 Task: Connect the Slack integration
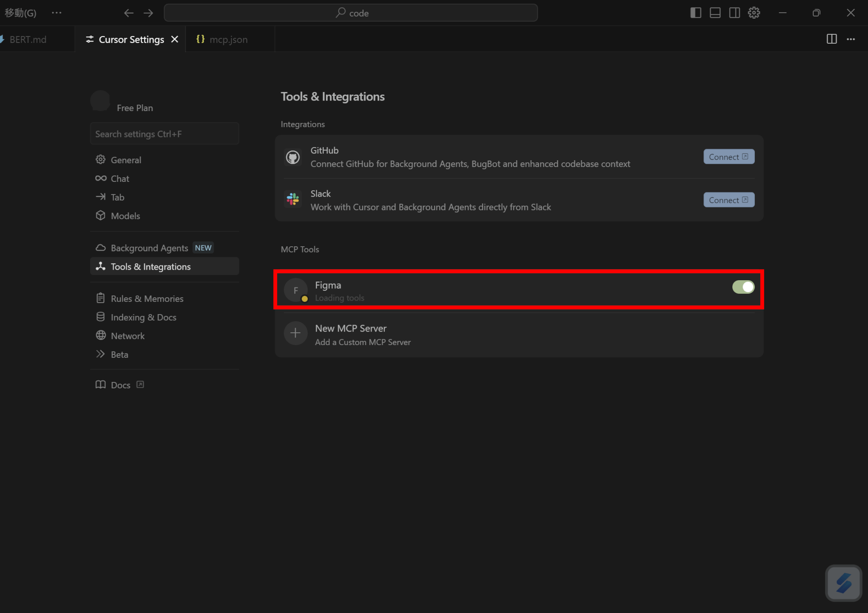[x=729, y=200]
